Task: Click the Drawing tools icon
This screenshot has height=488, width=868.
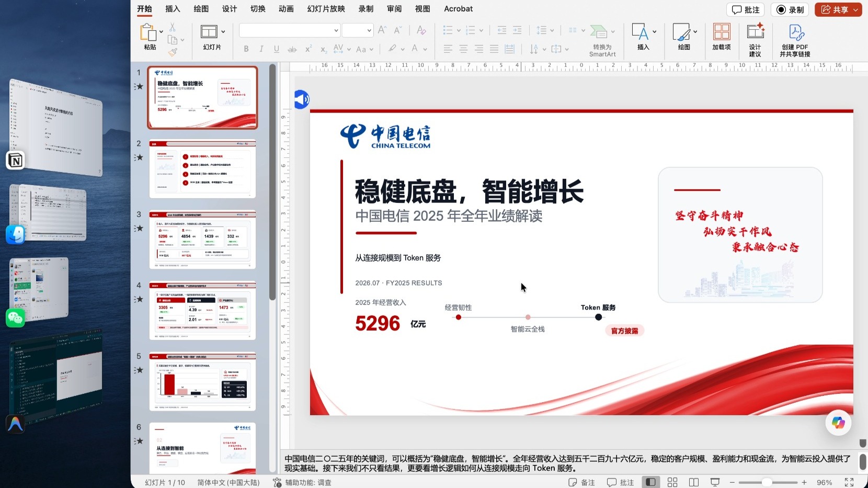Action: coord(681,32)
